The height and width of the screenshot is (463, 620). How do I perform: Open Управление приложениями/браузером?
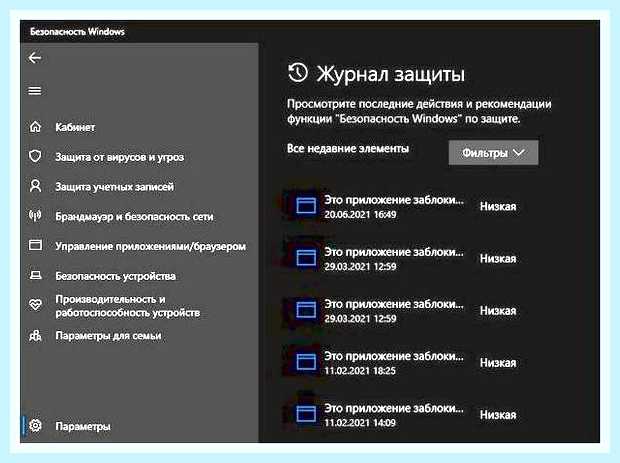[x=151, y=246]
